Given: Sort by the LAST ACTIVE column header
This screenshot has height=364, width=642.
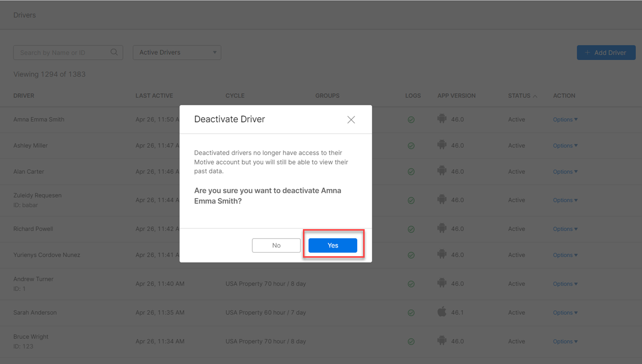Looking at the screenshot, I should (x=154, y=96).
